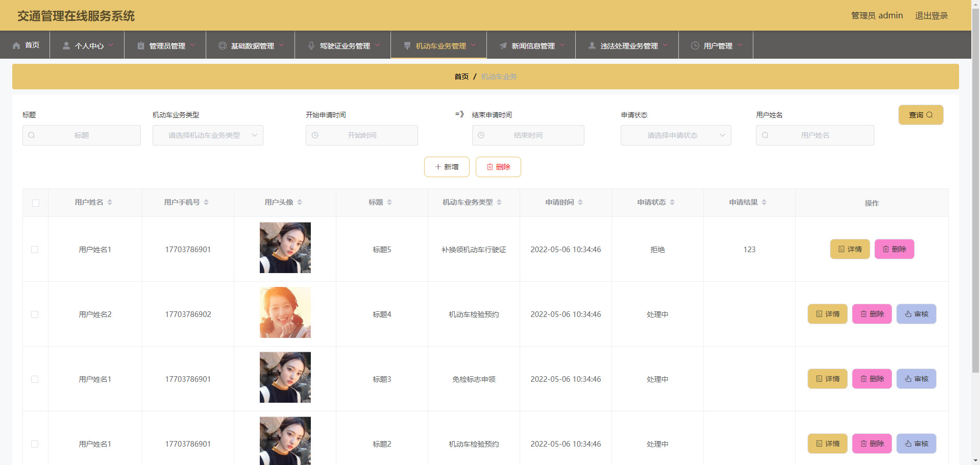Click the clock icon in 开始时间 field

coord(315,135)
